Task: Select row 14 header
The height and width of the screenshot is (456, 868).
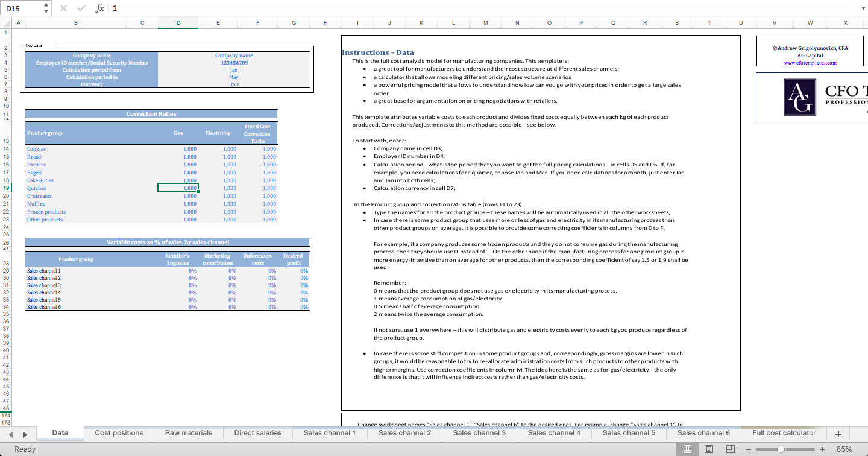Action: point(5,148)
